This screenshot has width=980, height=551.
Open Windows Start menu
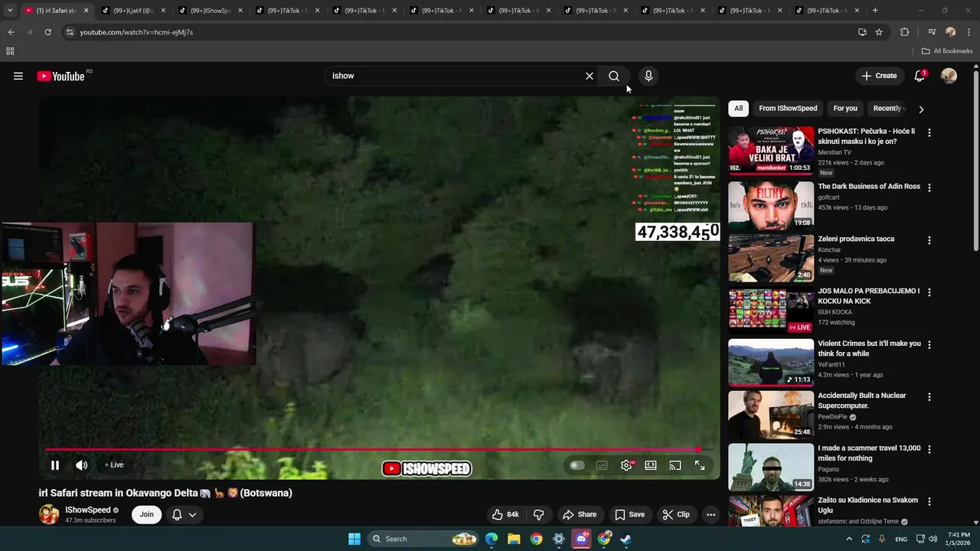click(354, 539)
